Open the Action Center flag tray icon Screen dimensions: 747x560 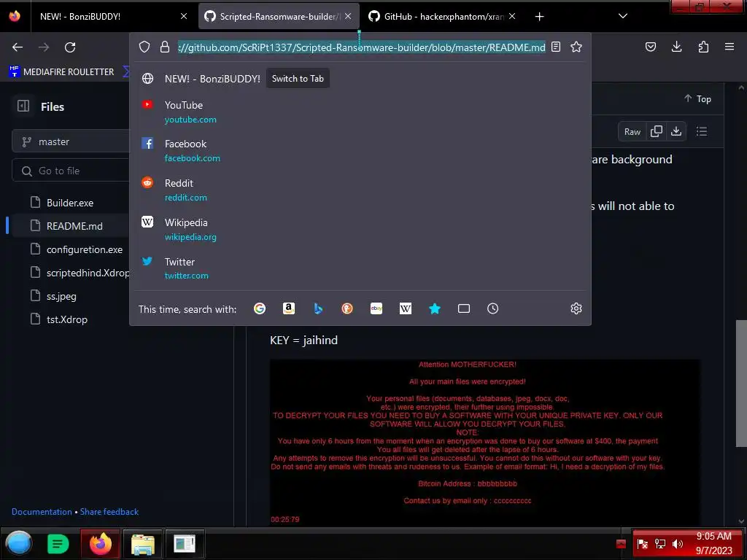click(642, 544)
